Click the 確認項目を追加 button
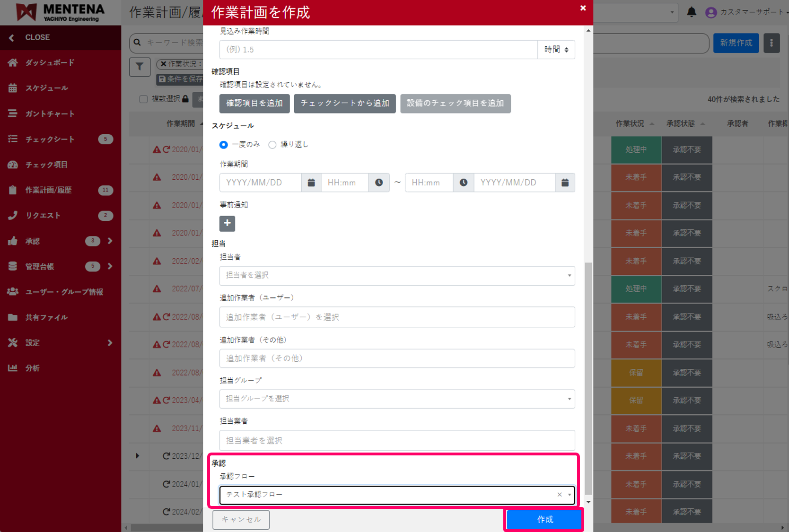The height and width of the screenshot is (532, 789). [254, 104]
